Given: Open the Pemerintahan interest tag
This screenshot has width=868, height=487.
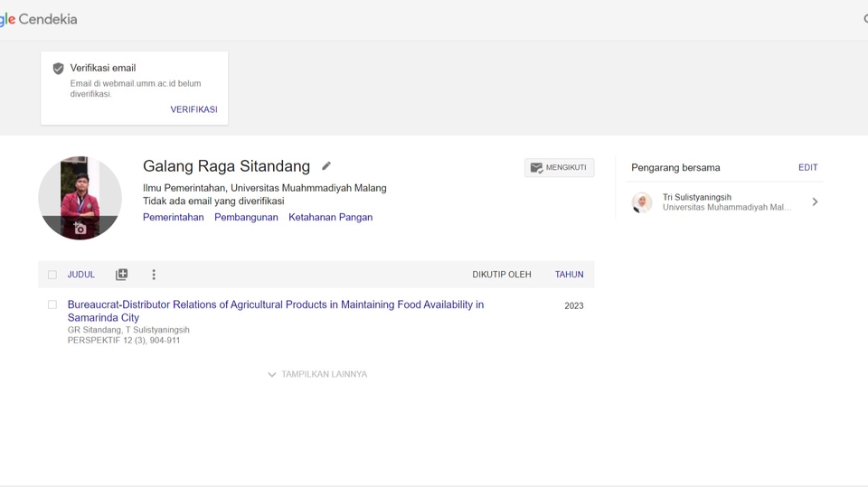Looking at the screenshot, I should pyautogui.click(x=173, y=217).
